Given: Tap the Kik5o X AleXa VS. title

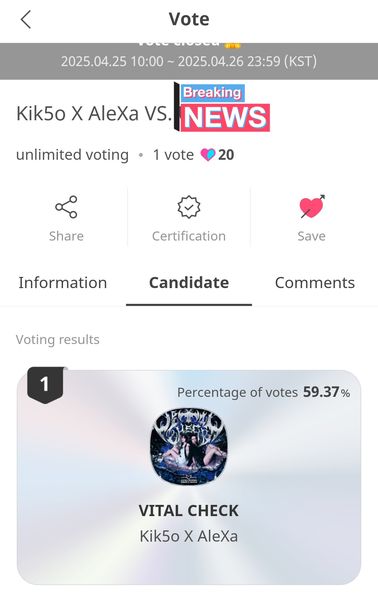Looking at the screenshot, I should (94, 114).
